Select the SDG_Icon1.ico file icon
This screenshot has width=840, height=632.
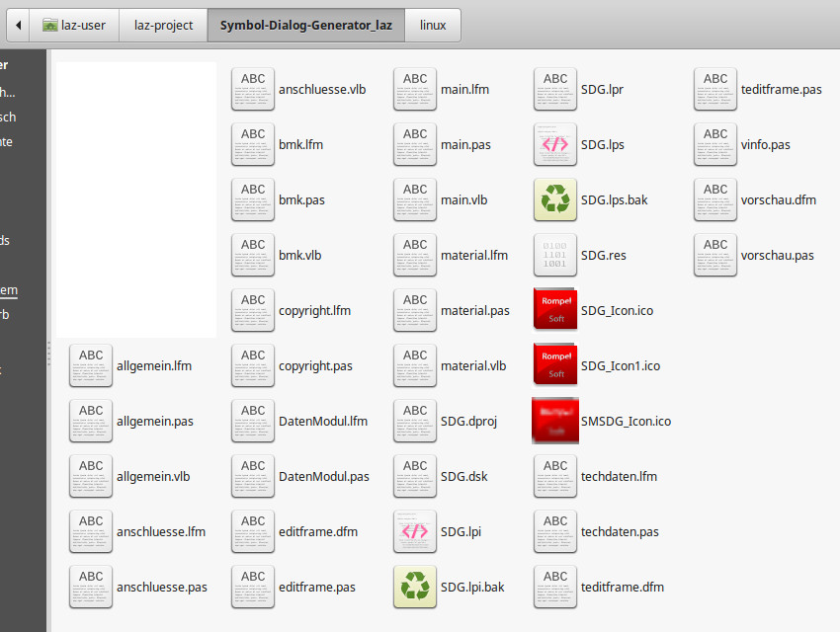(555, 365)
